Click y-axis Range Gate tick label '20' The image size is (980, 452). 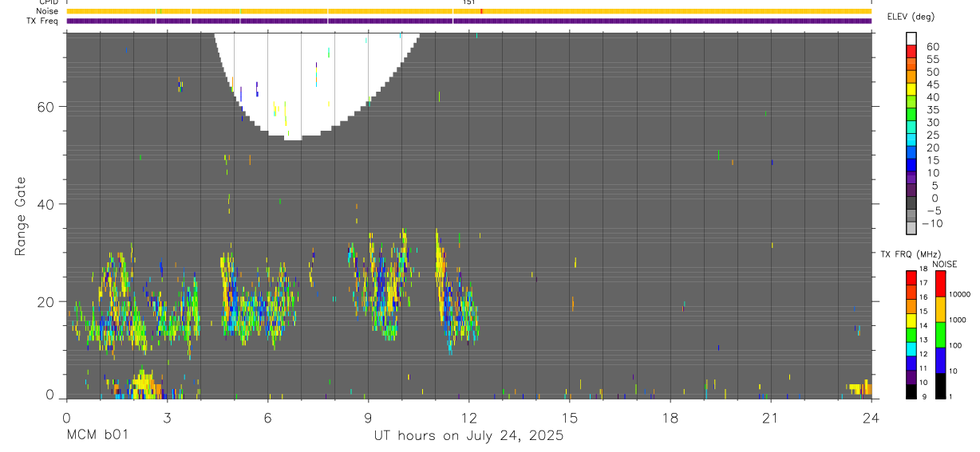(x=45, y=301)
